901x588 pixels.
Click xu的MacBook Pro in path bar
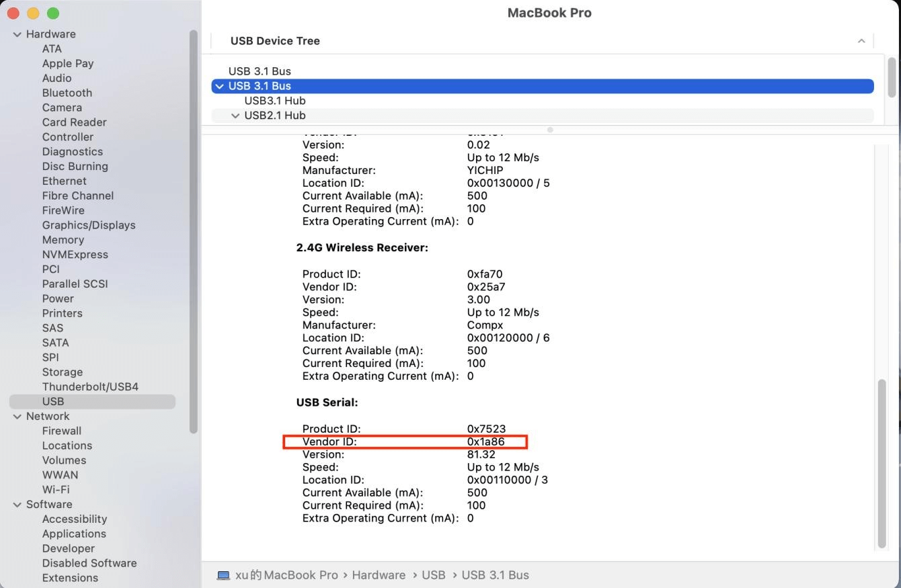[x=286, y=575]
